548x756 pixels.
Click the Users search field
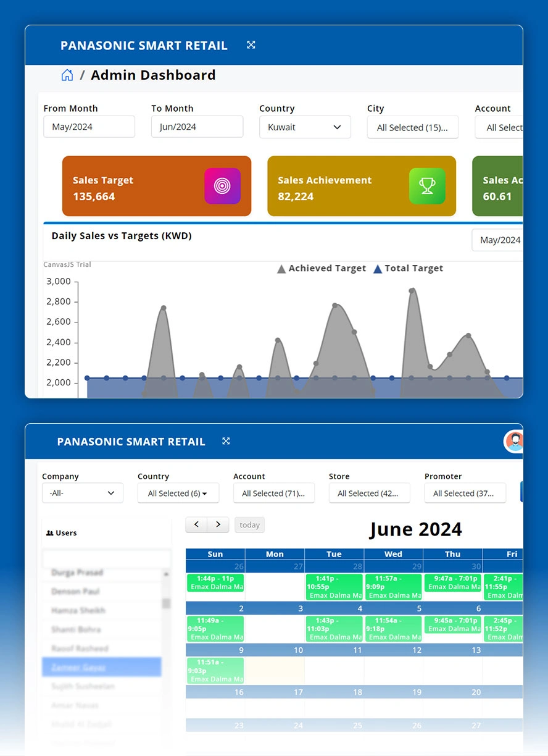pos(106,559)
